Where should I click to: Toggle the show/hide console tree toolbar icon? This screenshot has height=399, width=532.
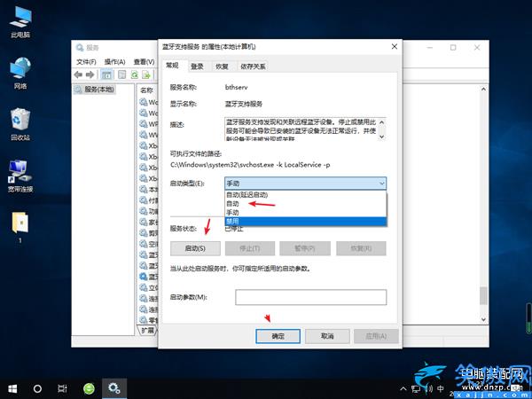(x=106, y=74)
